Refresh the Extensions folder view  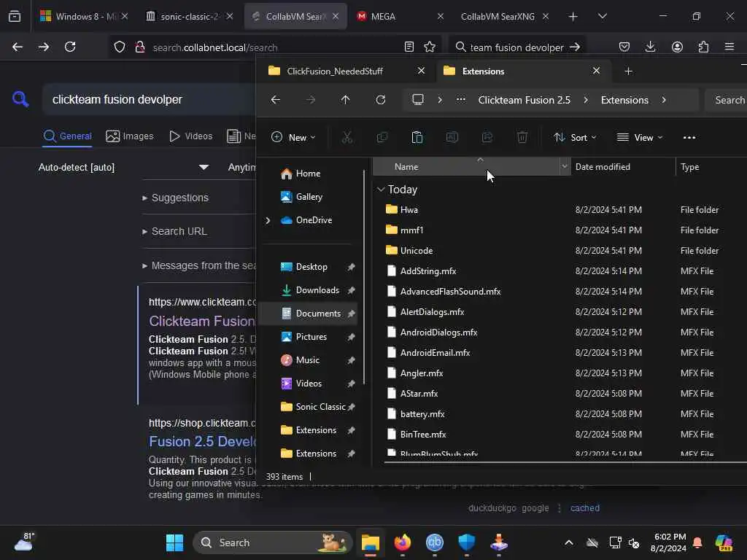[380, 100]
